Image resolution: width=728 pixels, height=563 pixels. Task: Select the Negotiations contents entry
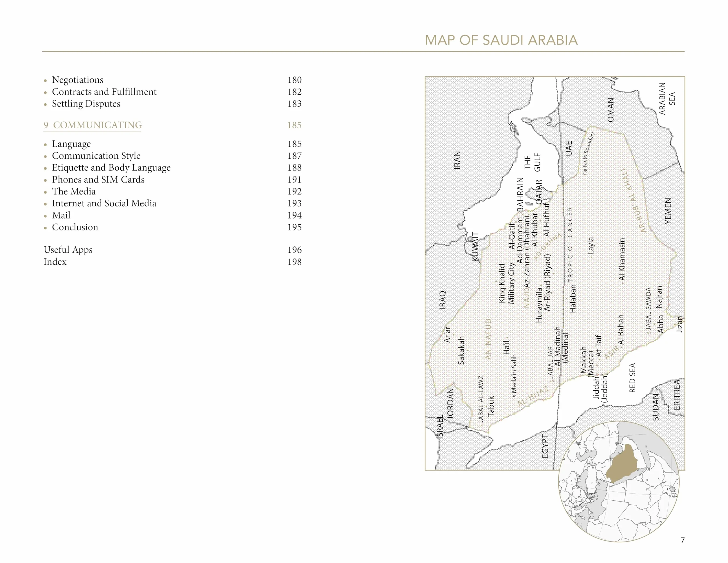[77, 80]
